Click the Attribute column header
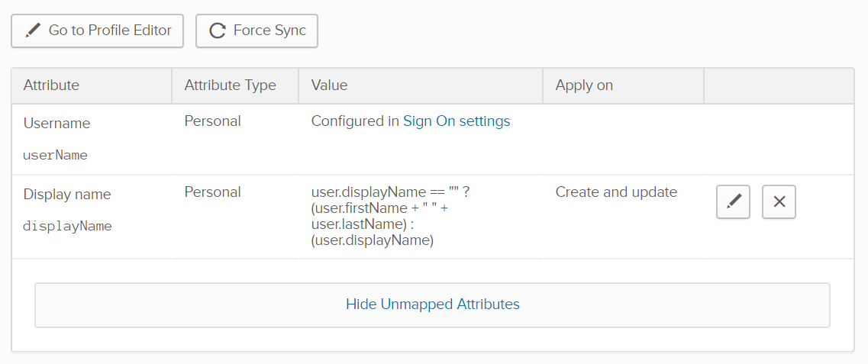Viewport: 868px width, 364px height. (x=51, y=85)
